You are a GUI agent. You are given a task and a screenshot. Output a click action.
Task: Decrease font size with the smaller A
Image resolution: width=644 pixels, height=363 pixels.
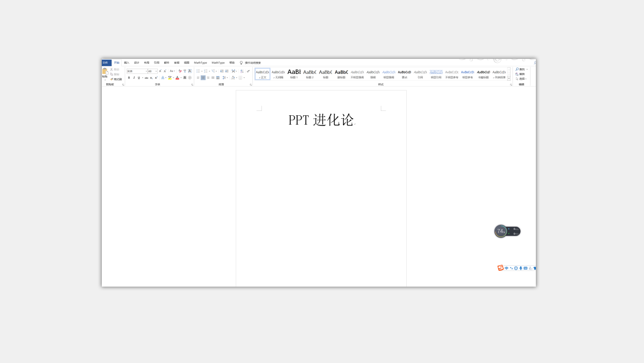165,71
